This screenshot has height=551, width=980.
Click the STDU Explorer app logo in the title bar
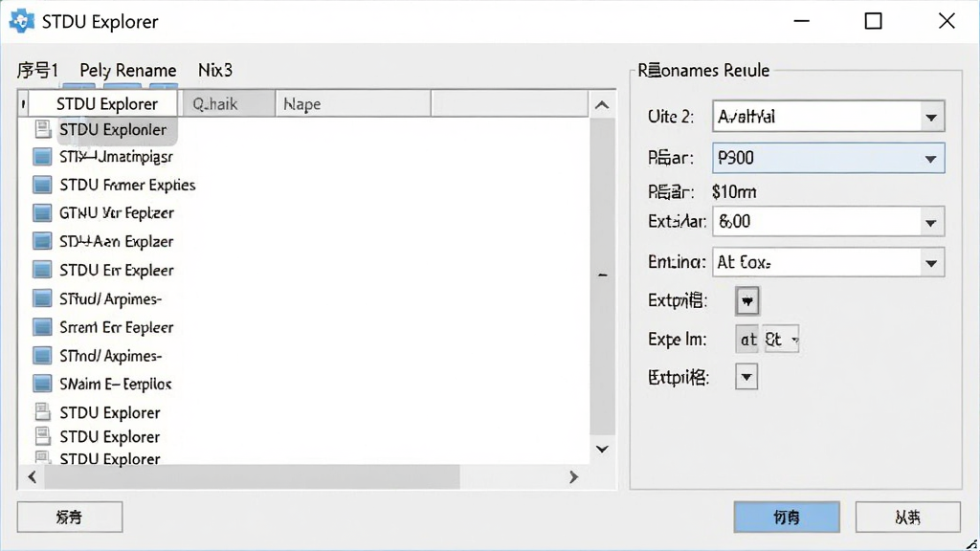coord(21,21)
